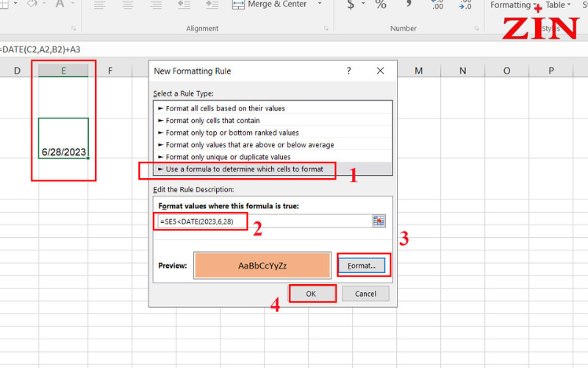Click the Increase Decimal icon
Screen dimensions: 588x368
click(437, 4)
